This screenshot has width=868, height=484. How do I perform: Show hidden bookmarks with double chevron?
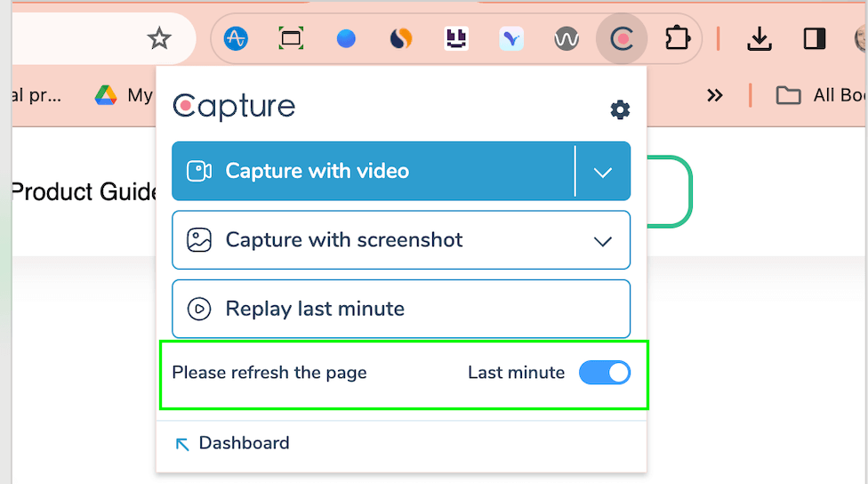715,95
